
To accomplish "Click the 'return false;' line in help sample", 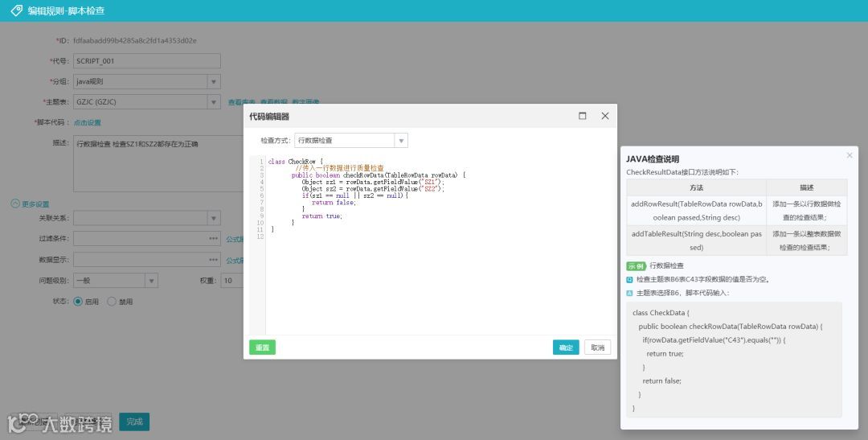I will [662, 380].
